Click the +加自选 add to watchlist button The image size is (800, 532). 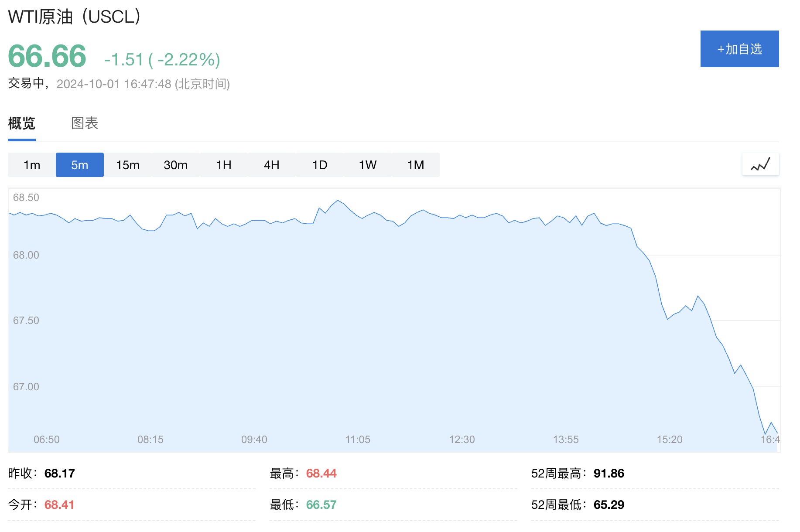[739, 49]
